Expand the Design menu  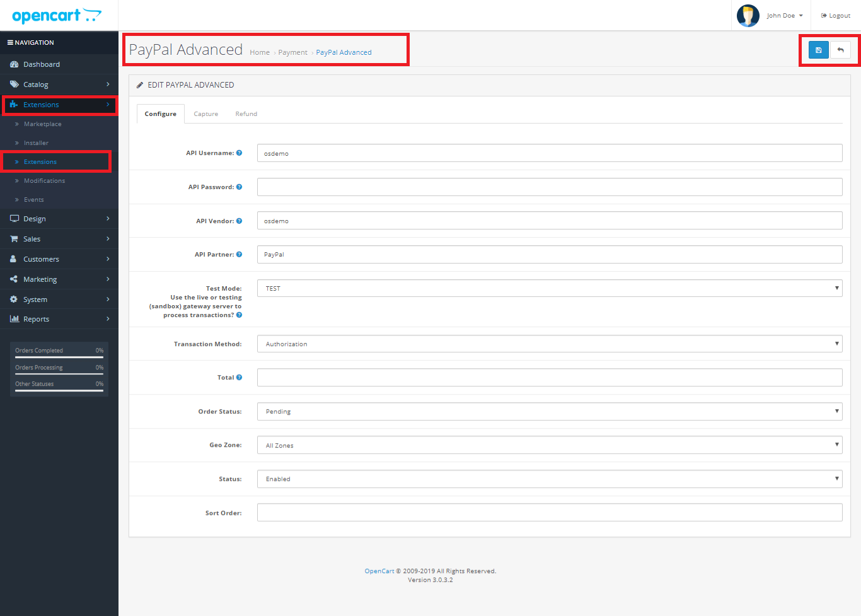point(59,219)
